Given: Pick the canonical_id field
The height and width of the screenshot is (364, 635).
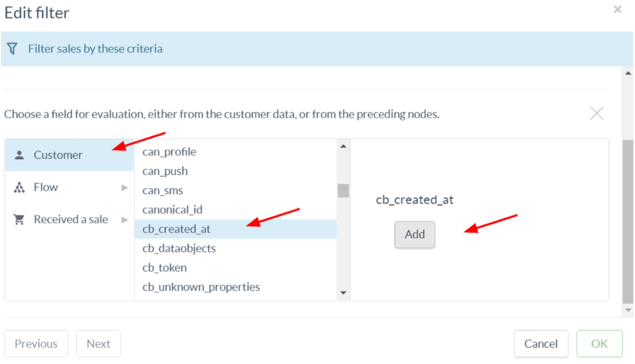Looking at the screenshot, I should pos(172,210).
